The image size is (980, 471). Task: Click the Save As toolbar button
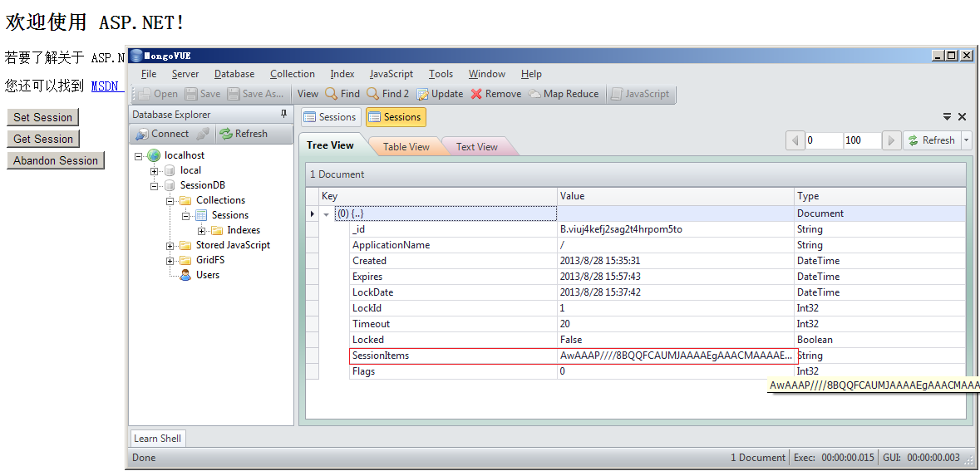tap(256, 94)
